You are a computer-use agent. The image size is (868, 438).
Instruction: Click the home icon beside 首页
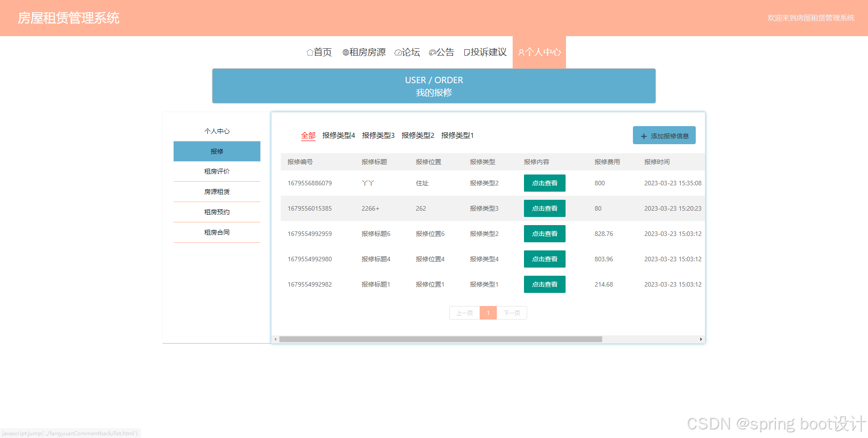coord(309,52)
